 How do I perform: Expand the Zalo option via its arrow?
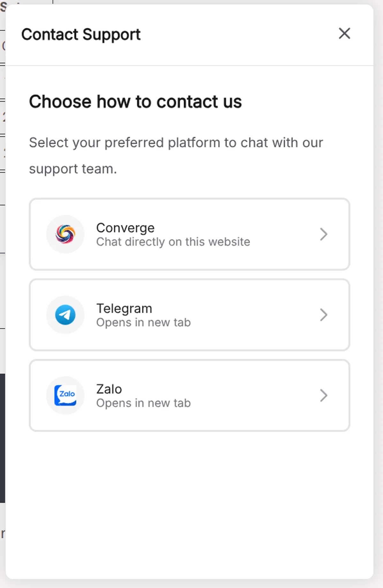click(324, 395)
